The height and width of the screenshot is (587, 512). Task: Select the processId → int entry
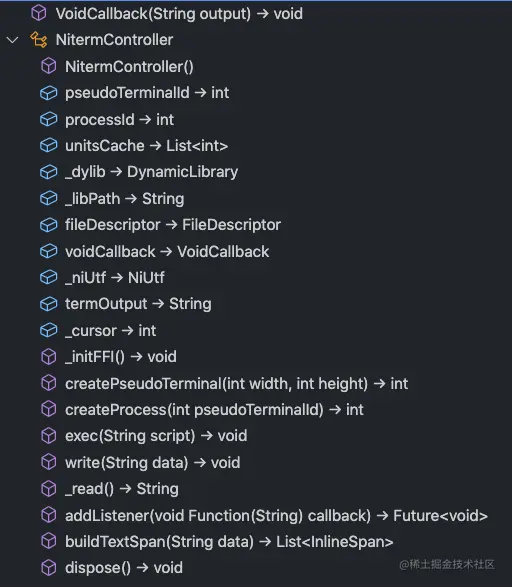pos(119,120)
